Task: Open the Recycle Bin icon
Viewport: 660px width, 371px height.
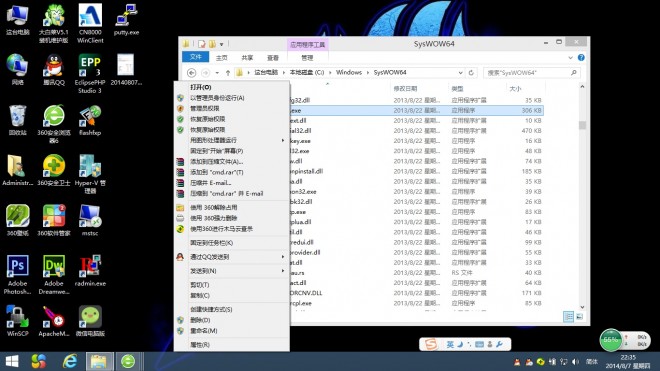Action: 17,120
